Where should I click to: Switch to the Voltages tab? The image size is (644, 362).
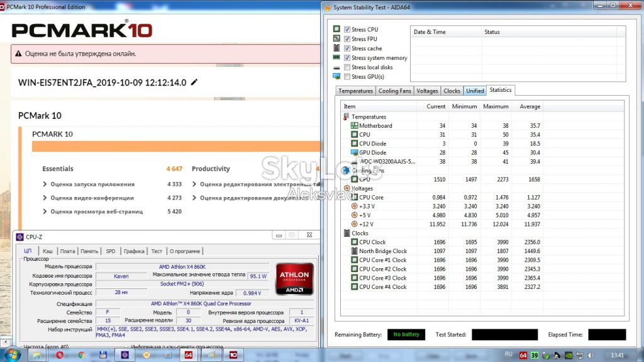(427, 91)
